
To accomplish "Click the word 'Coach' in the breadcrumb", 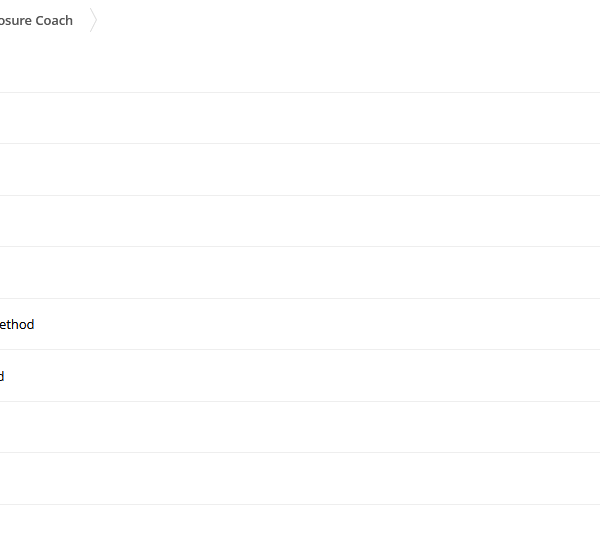I will [54, 20].
